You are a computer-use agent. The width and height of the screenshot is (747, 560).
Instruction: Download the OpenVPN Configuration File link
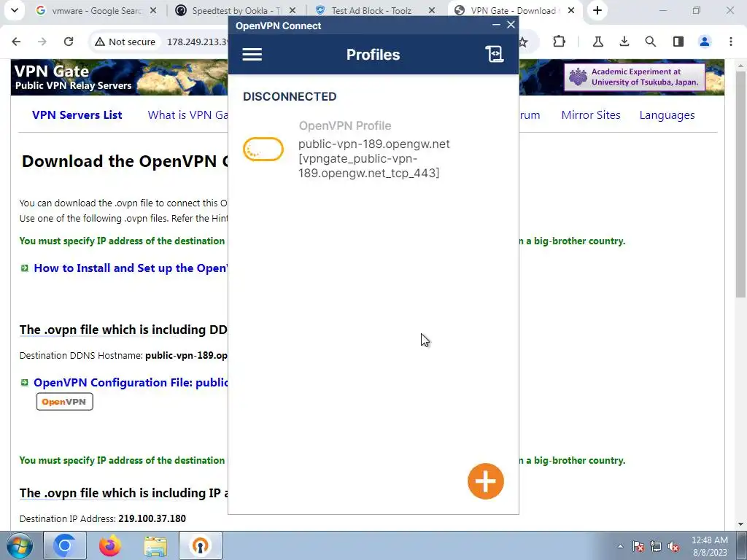(131, 383)
